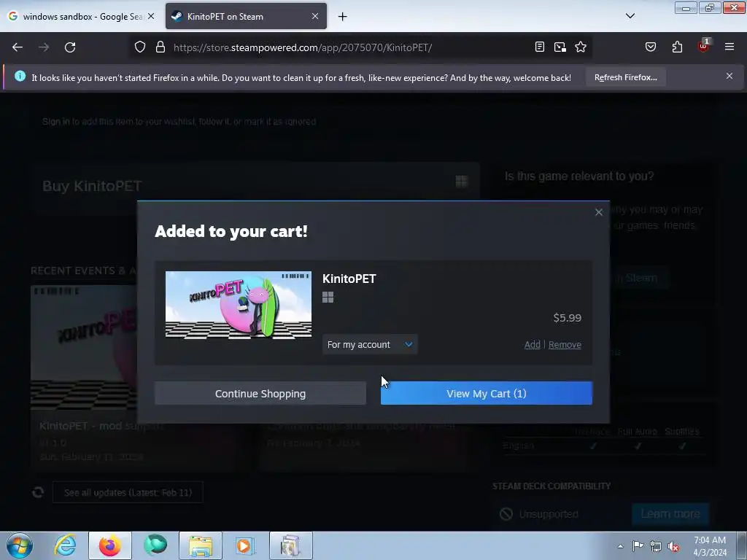Viewport: 747px width, 560px height.
Task: Click the Remove link in the cart dialog
Action: 565,344
